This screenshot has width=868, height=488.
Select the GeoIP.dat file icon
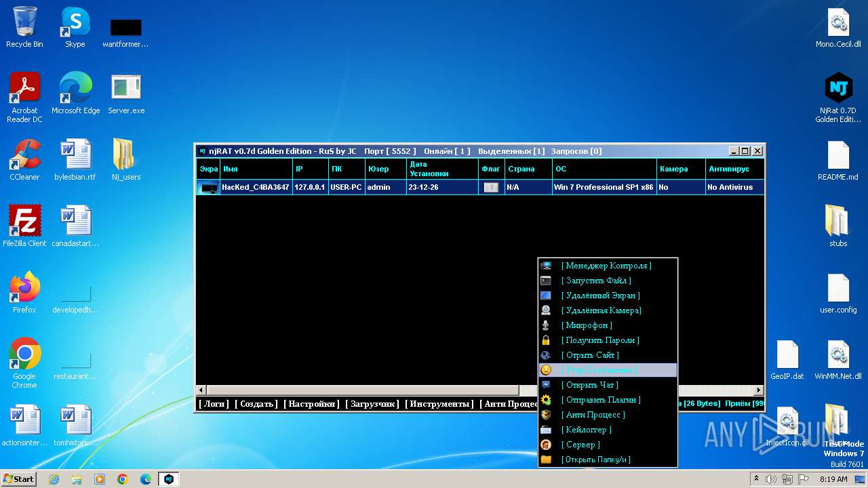pyautogui.click(x=787, y=359)
